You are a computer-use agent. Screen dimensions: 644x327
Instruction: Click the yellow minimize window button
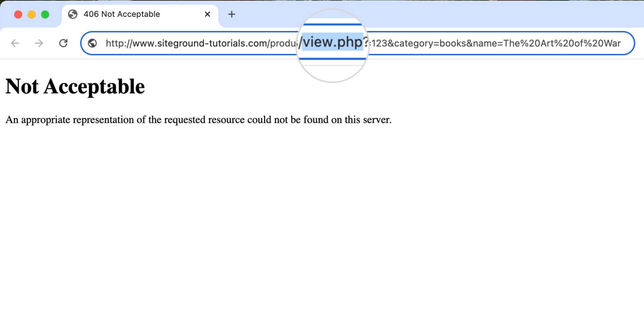(32, 14)
